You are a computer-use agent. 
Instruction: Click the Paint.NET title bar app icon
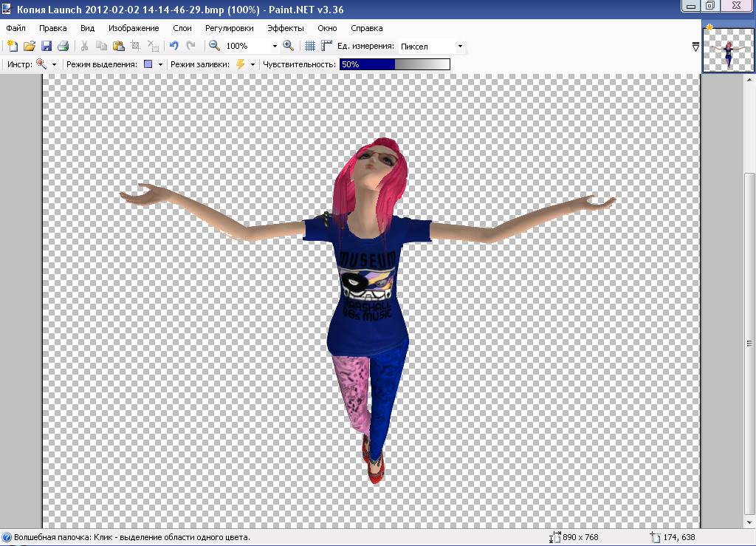pyautogui.click(x=6, y=9)
